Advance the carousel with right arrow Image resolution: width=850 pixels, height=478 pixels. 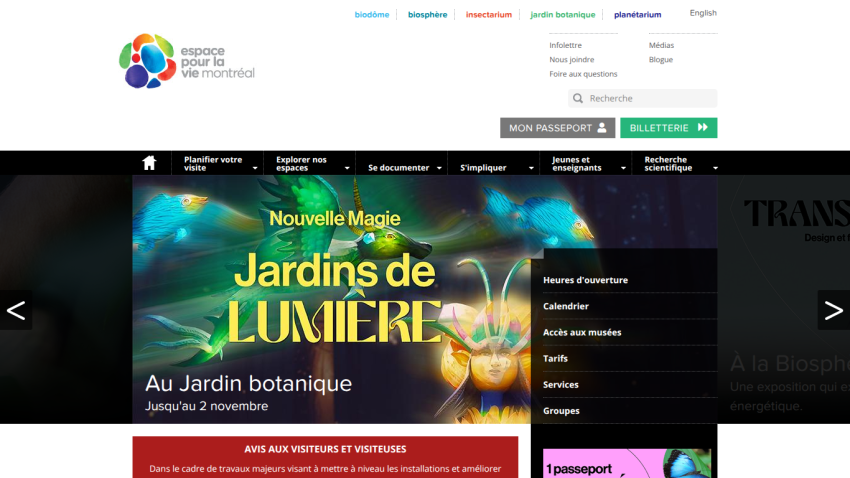coord(833,310)
